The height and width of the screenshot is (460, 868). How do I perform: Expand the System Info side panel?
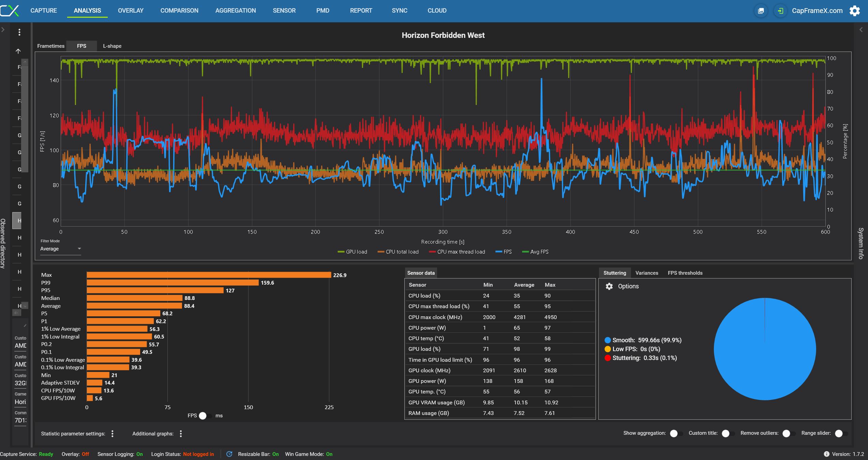point(861,30)
